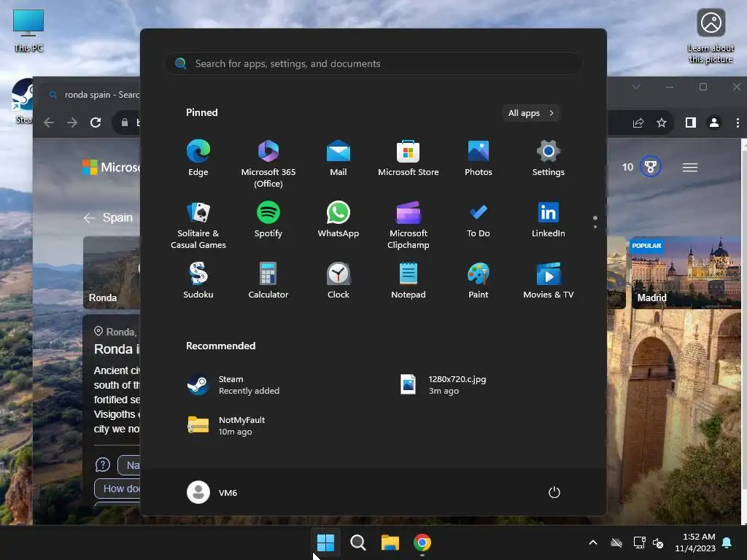The width and height of the screenshot is (747, 560).
Task: Open the Madrid popular card
Action: tap(687, 273)
